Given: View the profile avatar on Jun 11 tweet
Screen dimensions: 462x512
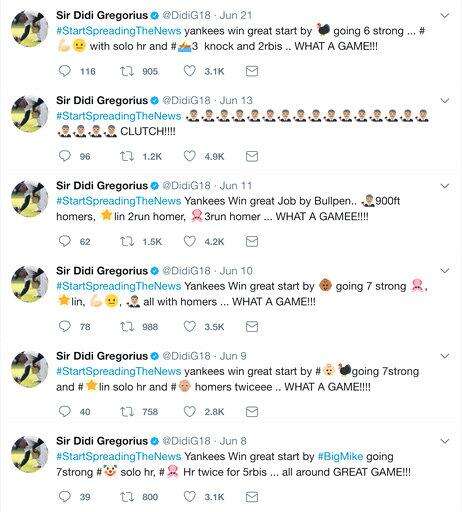Looking at the screenshot, I should click(x=29, y=199).
